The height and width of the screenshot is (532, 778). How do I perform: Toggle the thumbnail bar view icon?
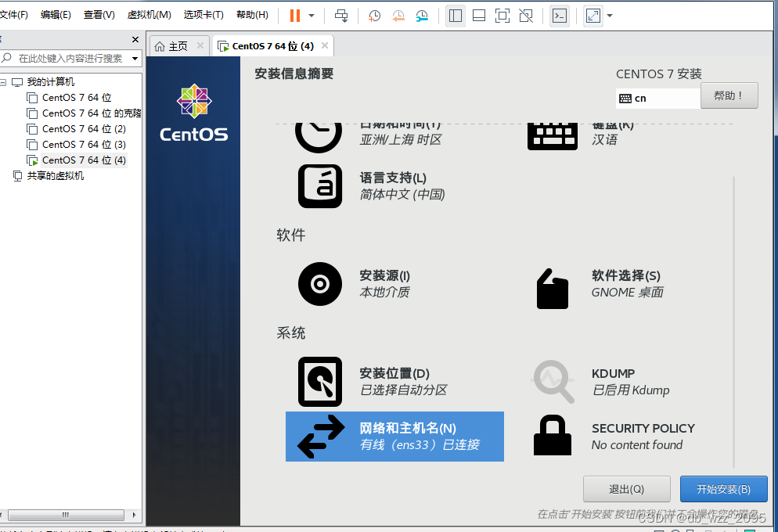coord(479,16)
